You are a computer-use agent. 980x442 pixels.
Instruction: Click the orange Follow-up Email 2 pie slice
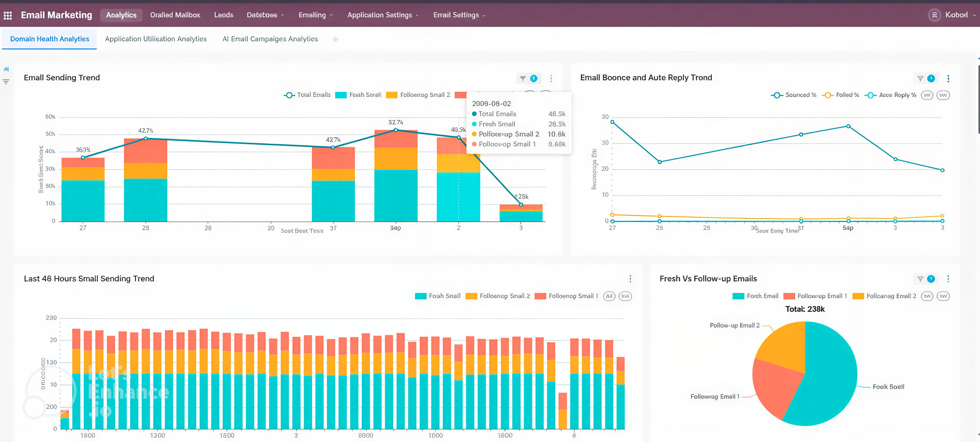786,345
